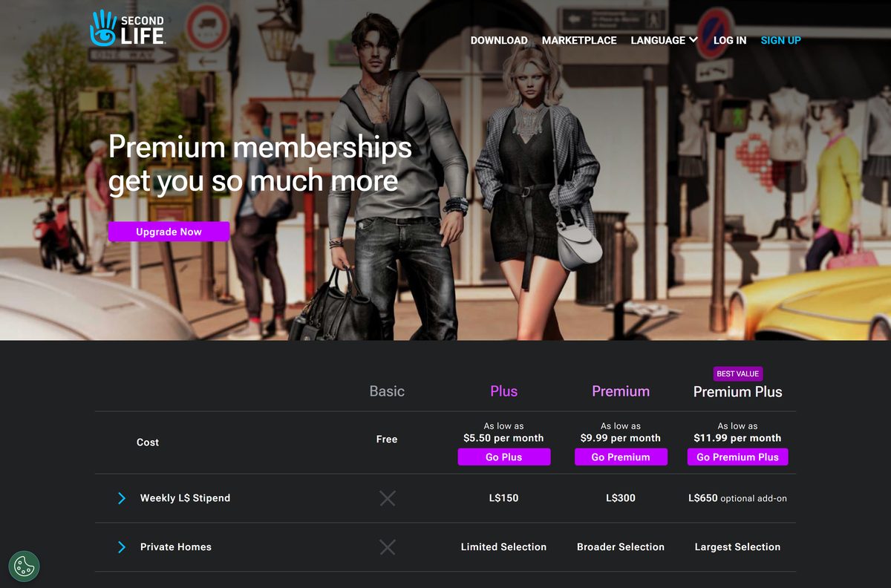Click the Cost row label
The height and width of the screenshot is (588, 891).
click(x=148, y=442)
